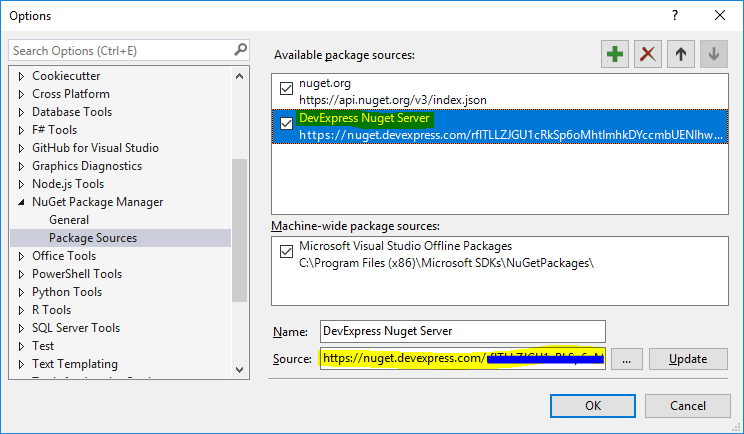Select the F# Tools category label
This screenshot has width=744, height=434.
[54, 130]
